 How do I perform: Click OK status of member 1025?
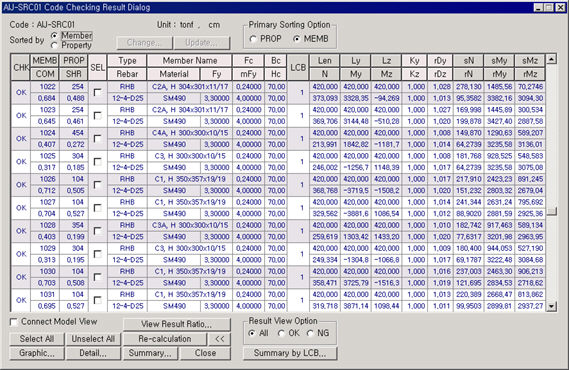pos(21,161)
